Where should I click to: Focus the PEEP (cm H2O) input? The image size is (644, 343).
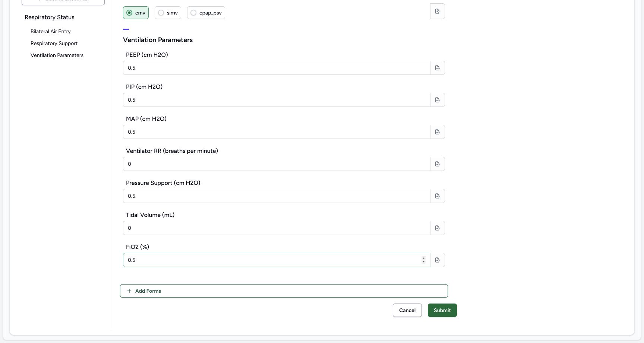click(x=277, y=68)
